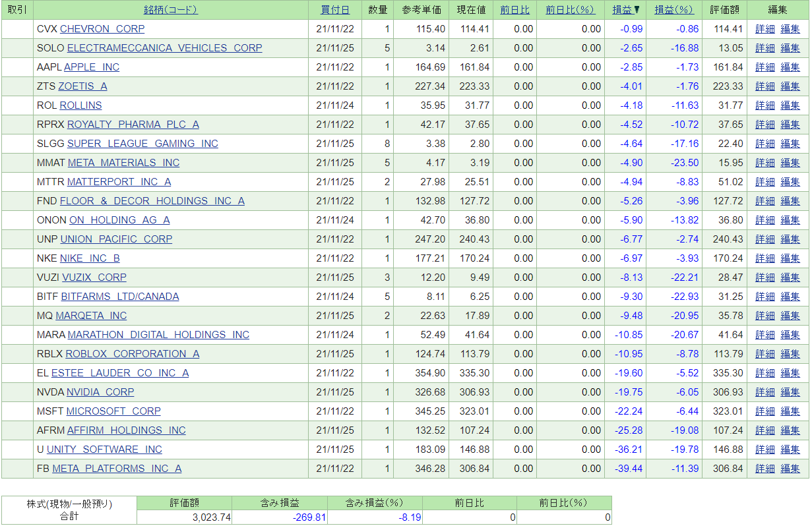The height and width of the screenshot is (526, 812).
Task: Open MARQETA INC stock link
Action: [x=91, y=316]
